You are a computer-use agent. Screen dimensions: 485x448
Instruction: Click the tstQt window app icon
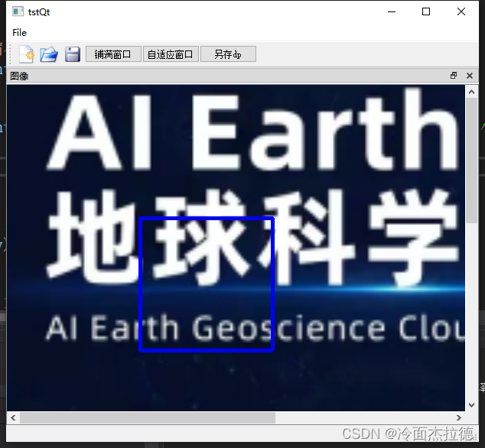[18, 11]
